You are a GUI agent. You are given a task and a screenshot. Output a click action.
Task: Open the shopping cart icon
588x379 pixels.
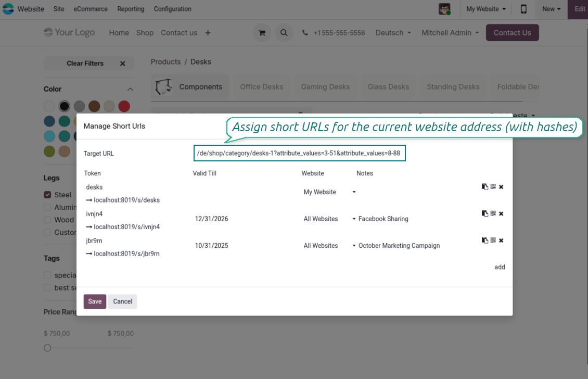click(x=262, y=33)
